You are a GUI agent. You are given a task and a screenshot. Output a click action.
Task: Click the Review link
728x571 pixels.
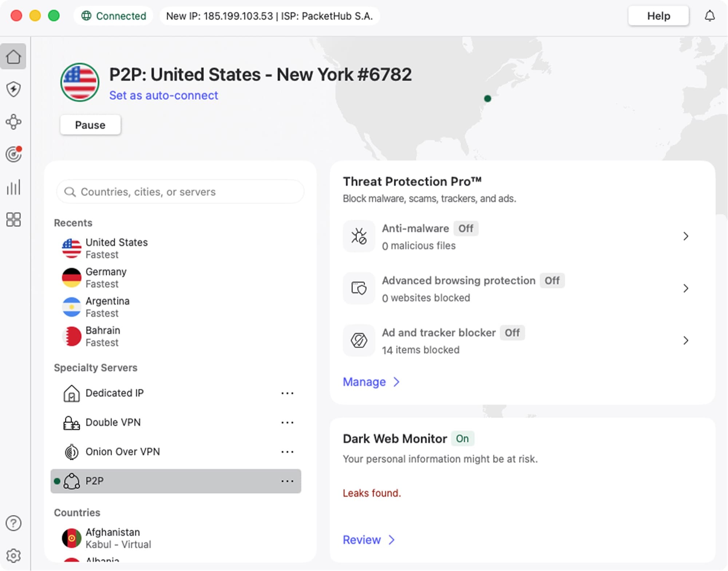tap(368, 540)
